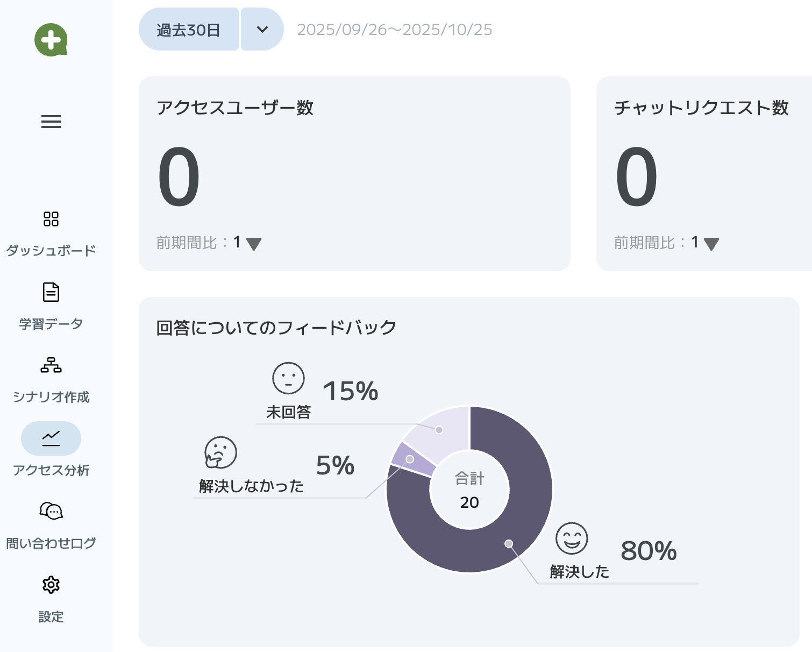Click the light 15% donut chart segment

pyautogui.click(x=446, y=428)
